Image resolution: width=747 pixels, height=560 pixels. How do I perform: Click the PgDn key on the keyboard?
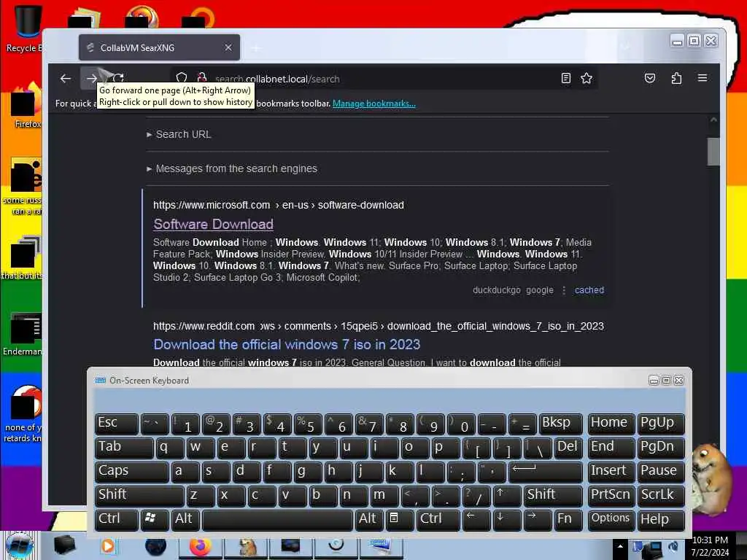click(x=661, y=447)
